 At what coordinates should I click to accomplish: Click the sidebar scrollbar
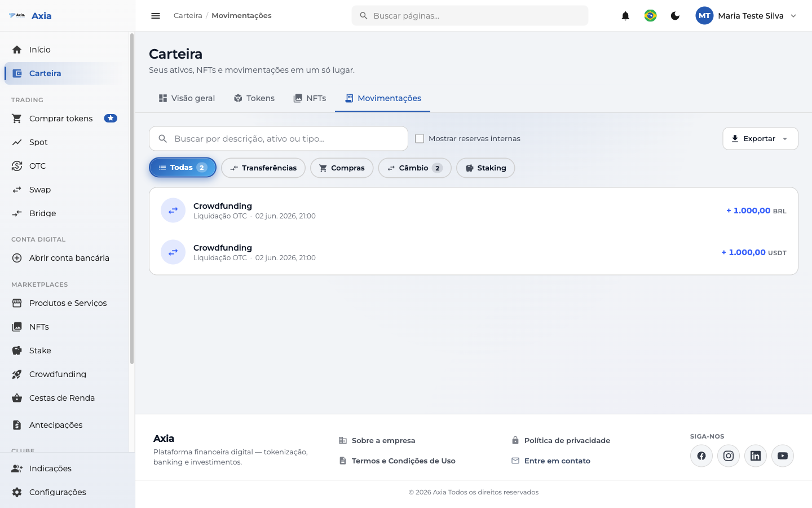[132, 199]
